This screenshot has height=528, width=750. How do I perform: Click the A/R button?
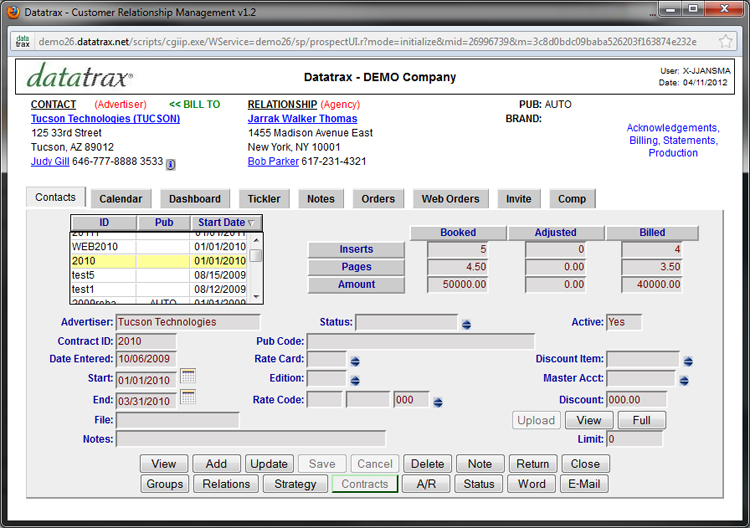426,484
